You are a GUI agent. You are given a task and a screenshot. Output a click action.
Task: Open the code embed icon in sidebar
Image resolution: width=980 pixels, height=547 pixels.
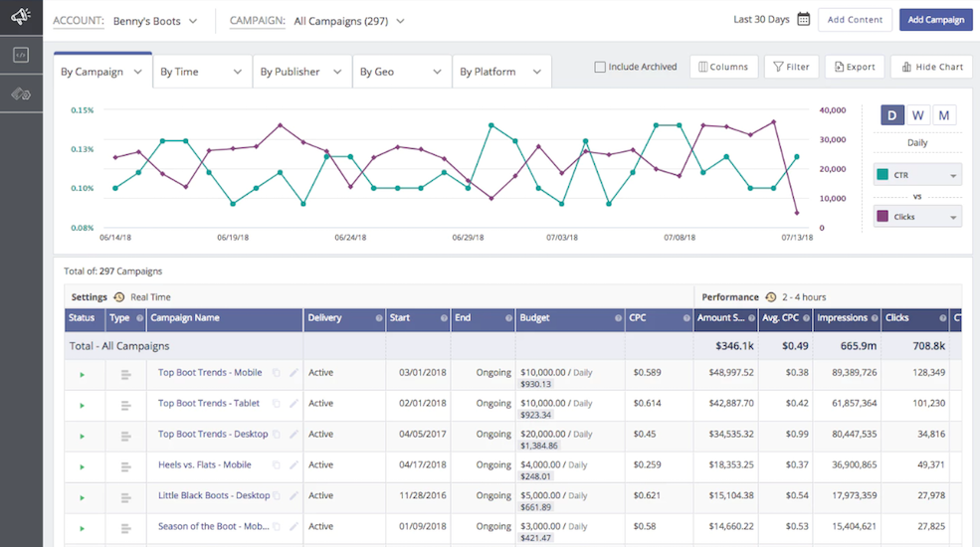pyautogui.click(x=21, y=56)
